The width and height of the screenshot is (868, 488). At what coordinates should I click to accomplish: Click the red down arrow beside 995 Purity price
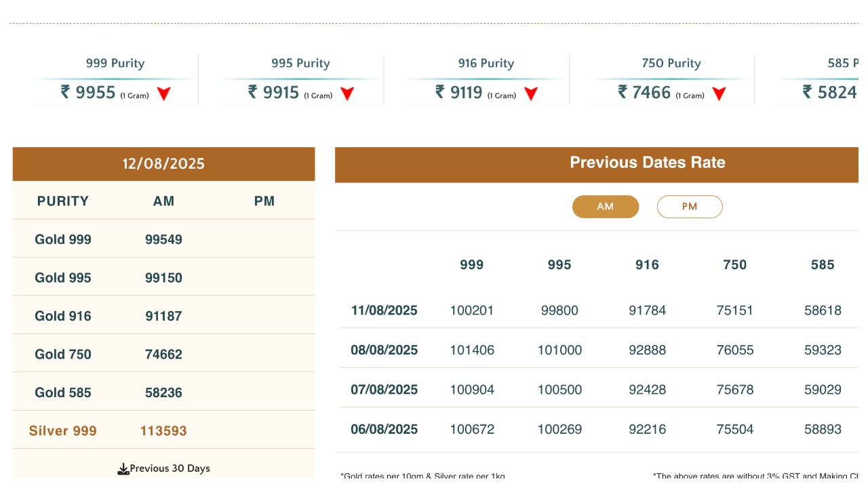[x=347, y=94]
